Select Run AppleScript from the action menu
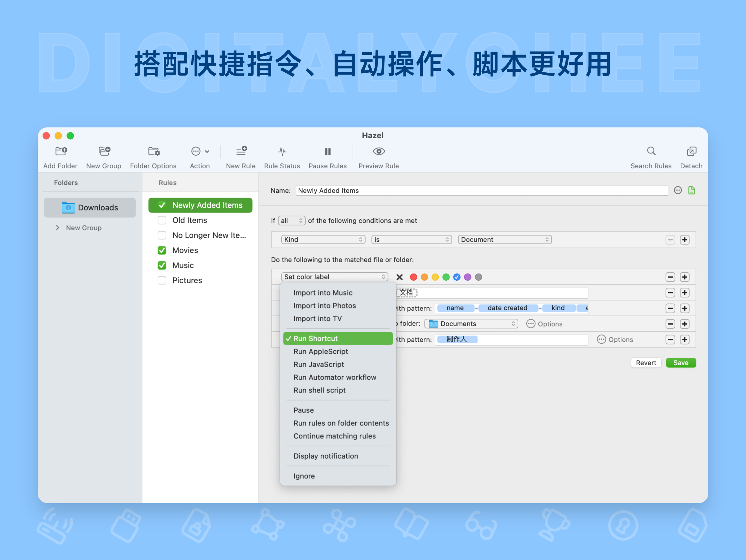Viewport: 746px width, 560px height. [321, 351]
